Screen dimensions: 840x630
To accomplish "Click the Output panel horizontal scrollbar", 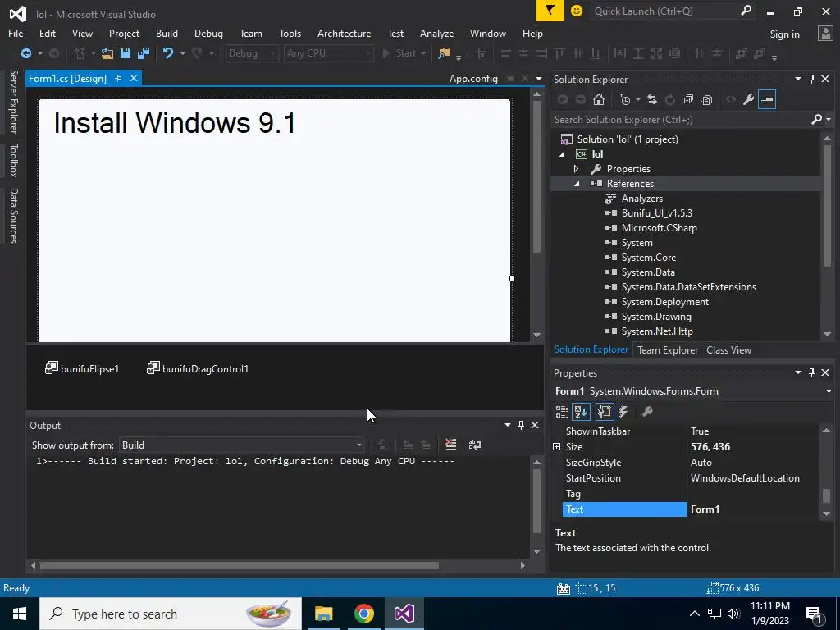I will tap(240, 566).
